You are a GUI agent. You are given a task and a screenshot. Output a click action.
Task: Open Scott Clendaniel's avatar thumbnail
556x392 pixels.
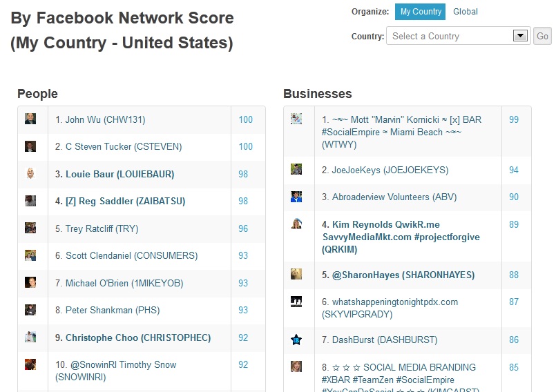point(30,255)
